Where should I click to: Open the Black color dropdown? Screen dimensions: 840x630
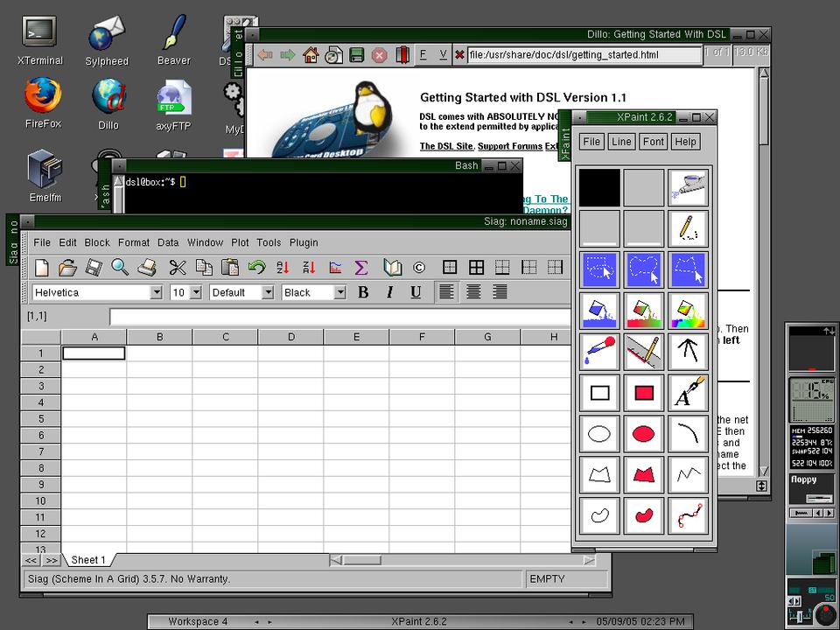[339, 292]
